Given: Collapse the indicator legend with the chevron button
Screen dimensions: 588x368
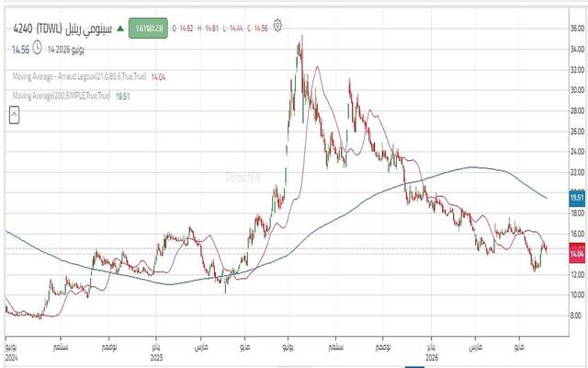Looking at the screenshot, I should pyautogui.click(x=14, y=115).
